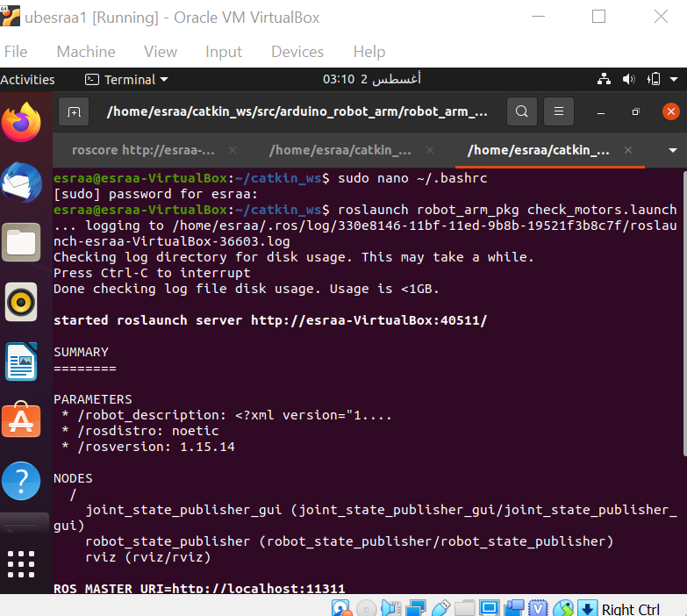
Task: Click the mouse integration status icon
Action: (563, 609)
